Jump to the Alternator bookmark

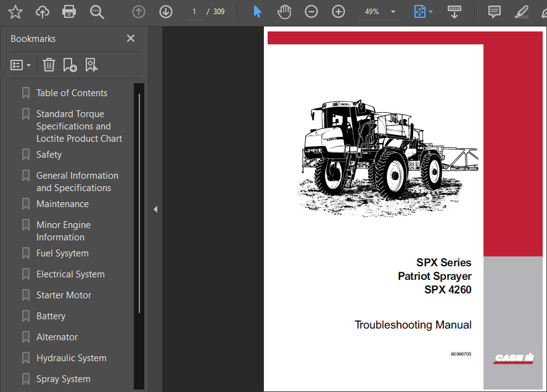click(57, 337)
